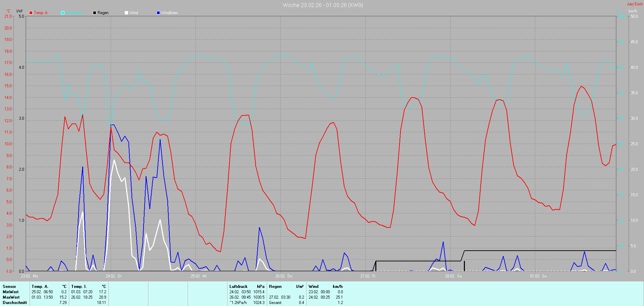The width and height of the screenshot is (644, 306).
Task: Click the 01.03. So date axis label
Action: (538, 276)
